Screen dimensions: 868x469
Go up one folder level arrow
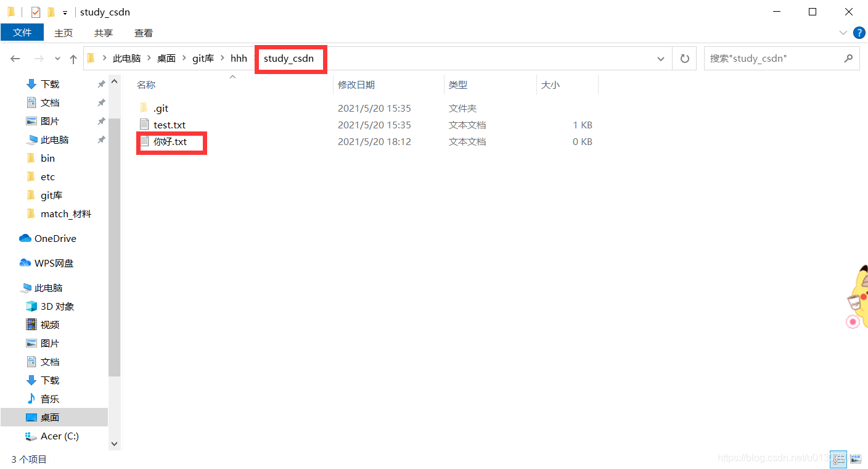pyautogui.click(x=73, y=59)
